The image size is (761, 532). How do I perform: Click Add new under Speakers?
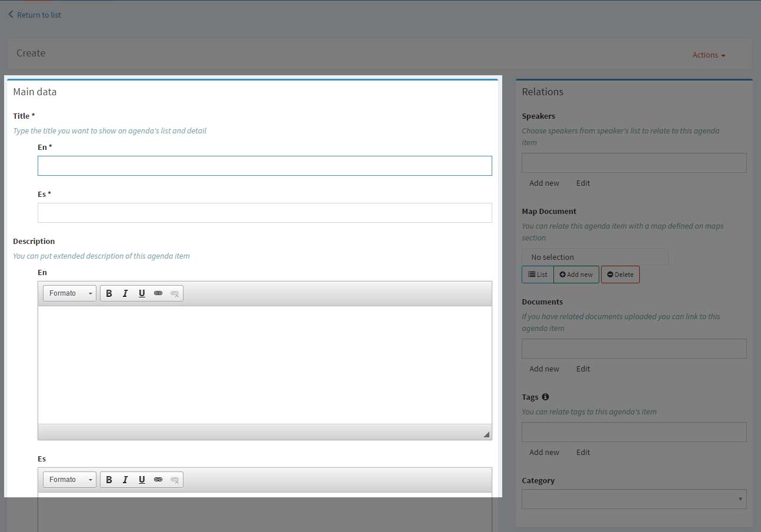pyautogui.click(x=544, y=183)
